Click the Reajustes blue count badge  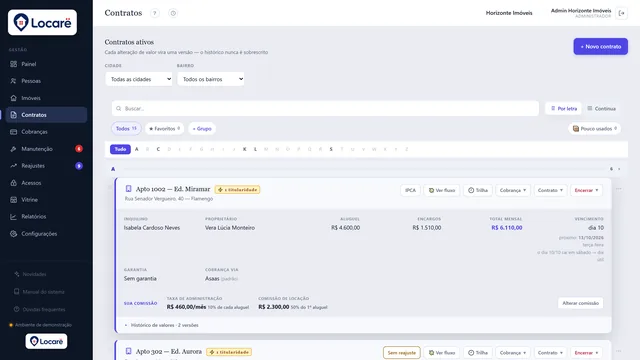pos(79,166)
